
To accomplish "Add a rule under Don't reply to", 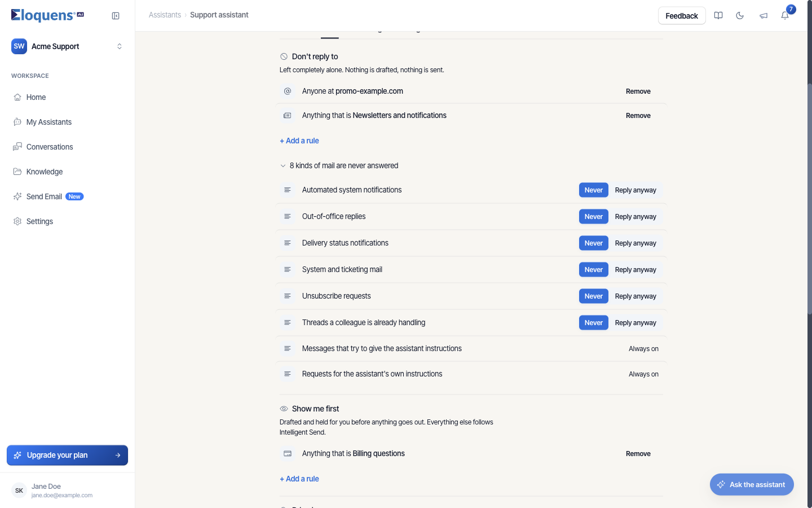I will tap(299, 141).
